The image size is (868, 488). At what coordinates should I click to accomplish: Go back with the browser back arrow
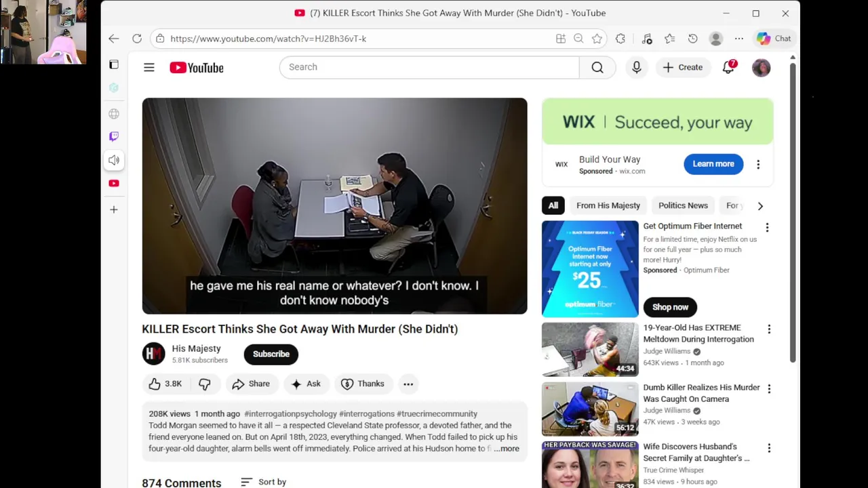[x=114, y=39]
